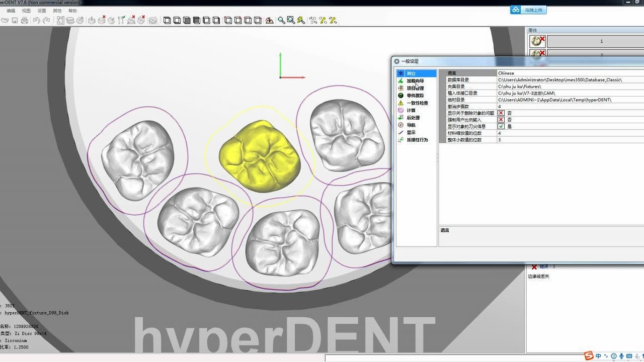This screenshot has width=644, height=362.
Task: Expand the 设置 menu in the menu bar
Action: click(42, 10)
